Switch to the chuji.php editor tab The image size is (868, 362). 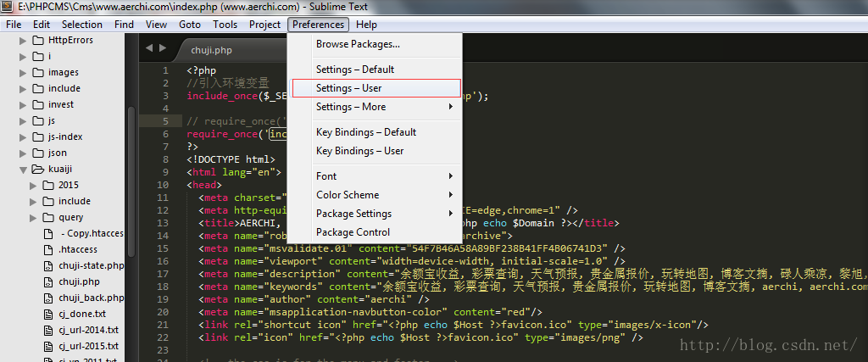pos(211,50)
